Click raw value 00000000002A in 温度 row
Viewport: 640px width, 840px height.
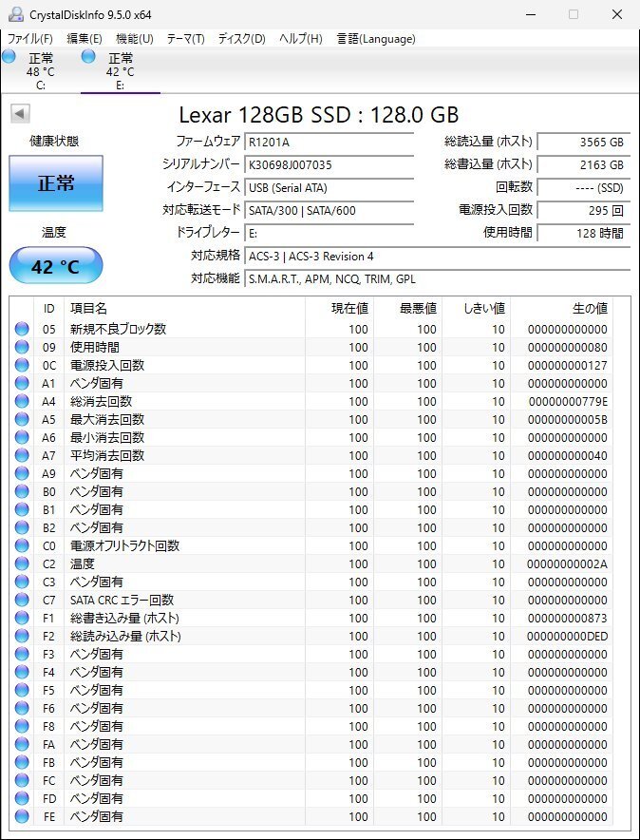point(567,564)
